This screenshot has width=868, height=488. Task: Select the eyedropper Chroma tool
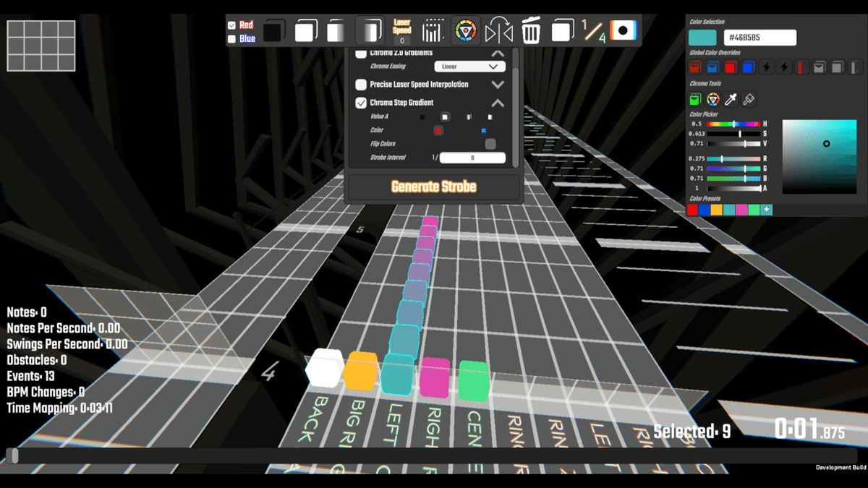[x=731, y=98]
